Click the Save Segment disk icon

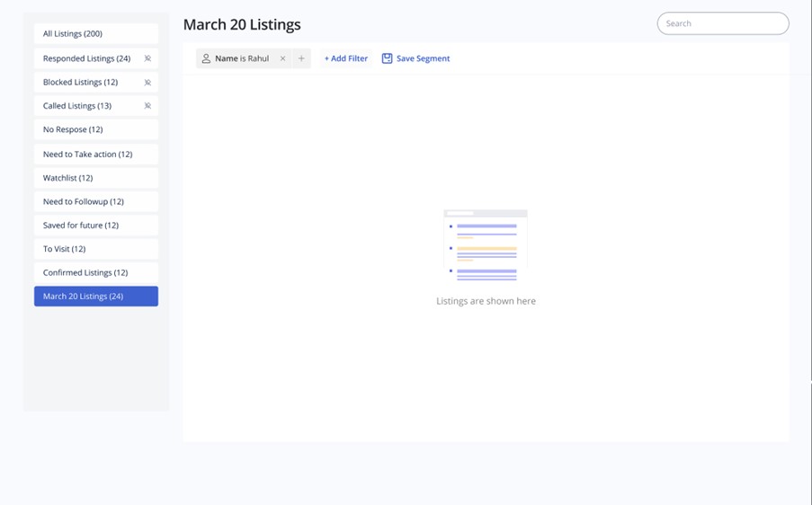[x=387, y=58]
